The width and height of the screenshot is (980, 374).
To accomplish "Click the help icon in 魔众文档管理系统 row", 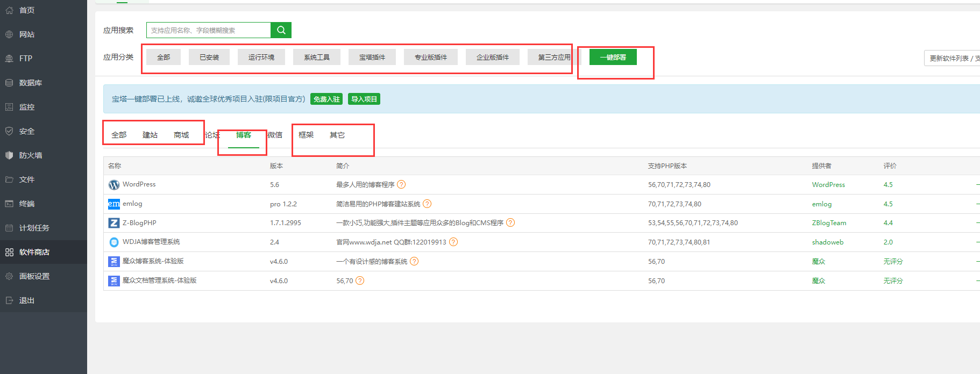I will (x=360, y=280).
